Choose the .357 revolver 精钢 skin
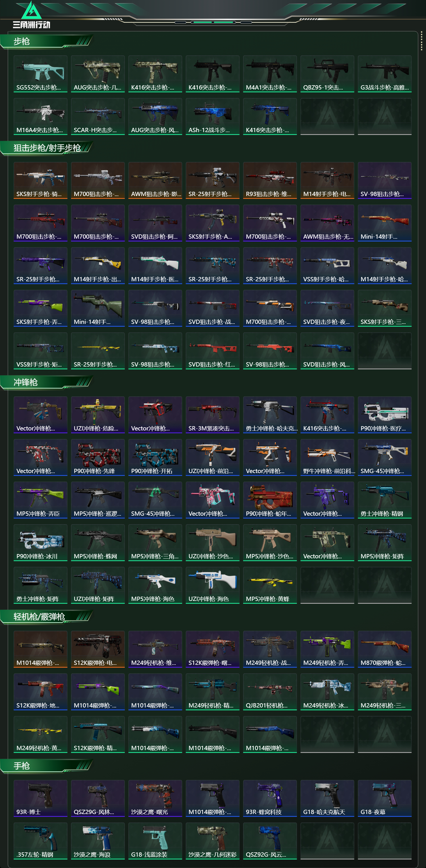This screenshot has width=426, height=868. (40, 841)
